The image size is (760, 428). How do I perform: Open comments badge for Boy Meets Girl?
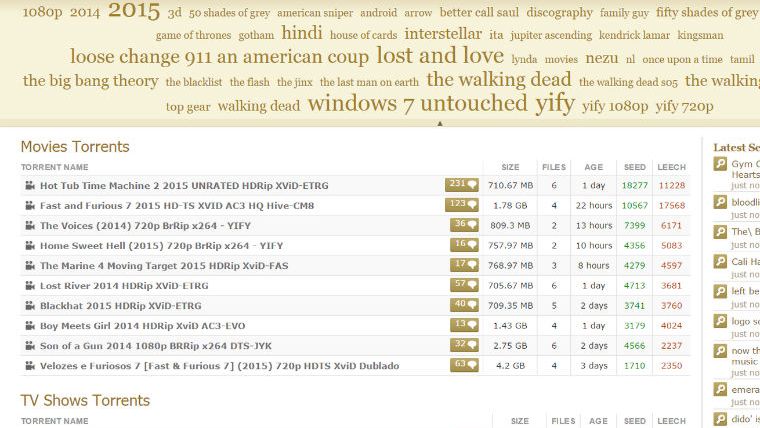tap(464, 325)
